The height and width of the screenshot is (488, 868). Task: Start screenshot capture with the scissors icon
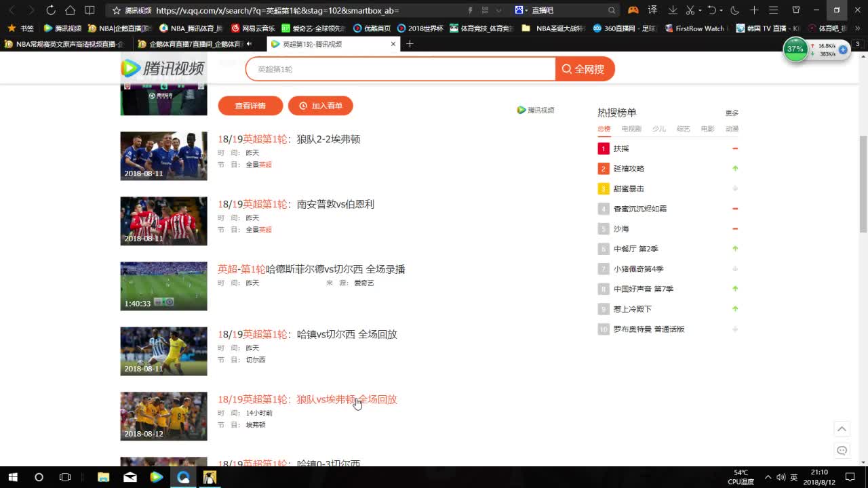pyautogui.click(x=690, y=10)
